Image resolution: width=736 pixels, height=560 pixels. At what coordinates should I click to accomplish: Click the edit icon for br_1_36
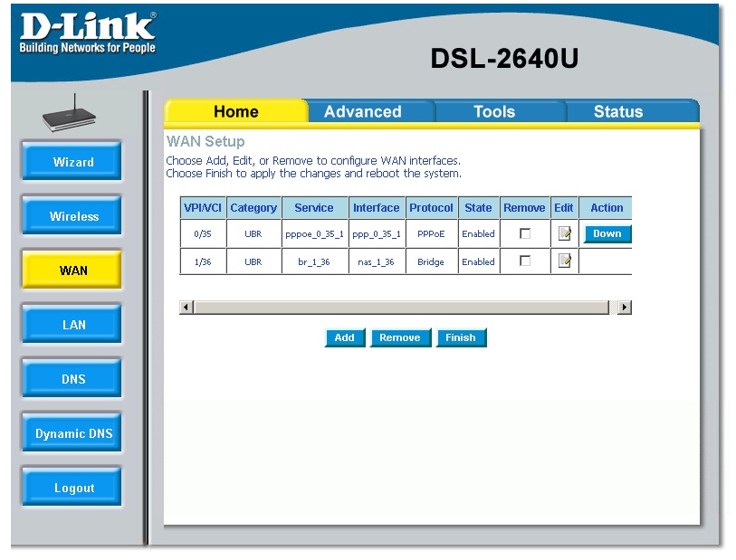point(564,261)
